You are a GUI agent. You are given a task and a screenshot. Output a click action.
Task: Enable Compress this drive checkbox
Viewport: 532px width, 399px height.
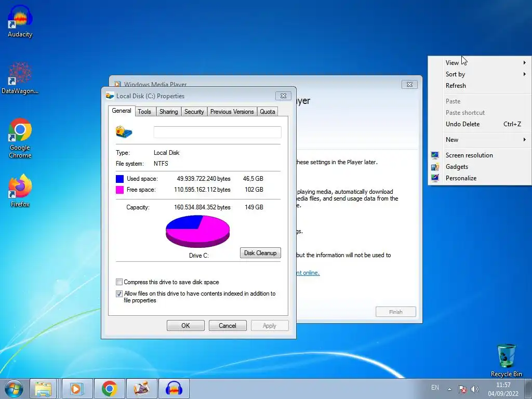pyautogui.click(x=119, y=282)
